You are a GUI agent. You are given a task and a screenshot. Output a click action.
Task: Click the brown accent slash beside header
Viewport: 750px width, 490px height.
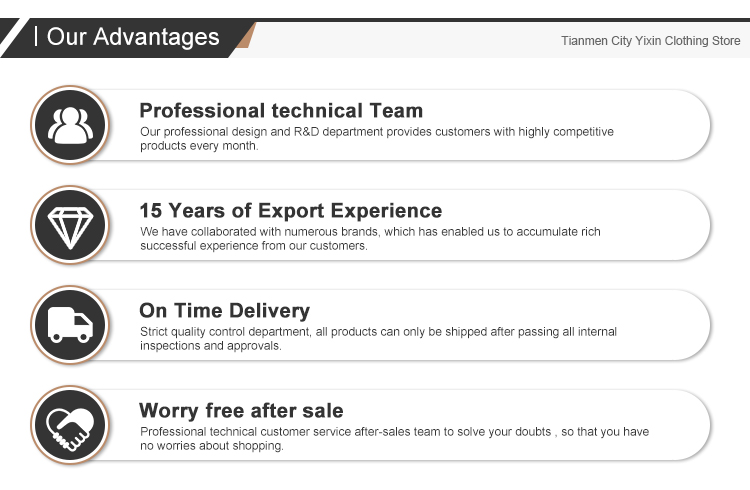(246, 35)
